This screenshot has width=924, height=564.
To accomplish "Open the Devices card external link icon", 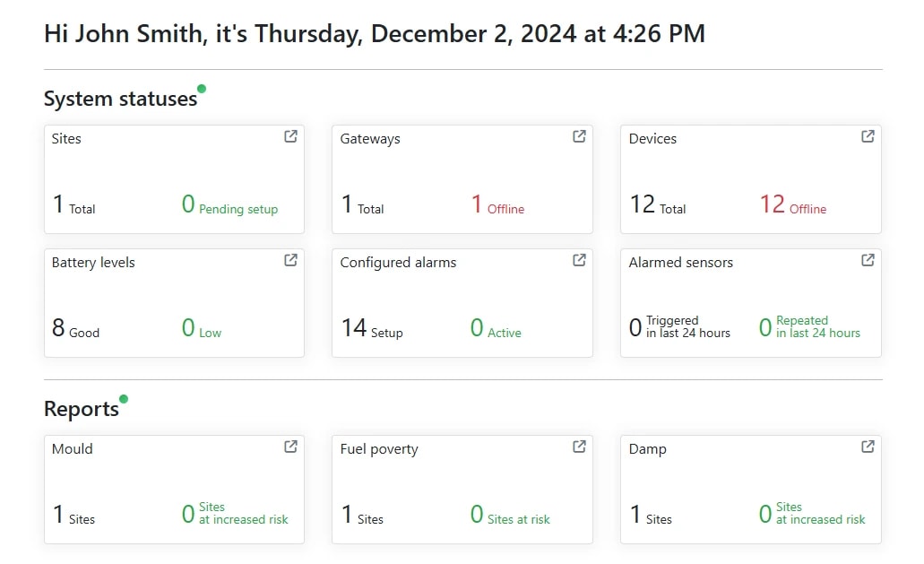I will [x=867, y=135].
